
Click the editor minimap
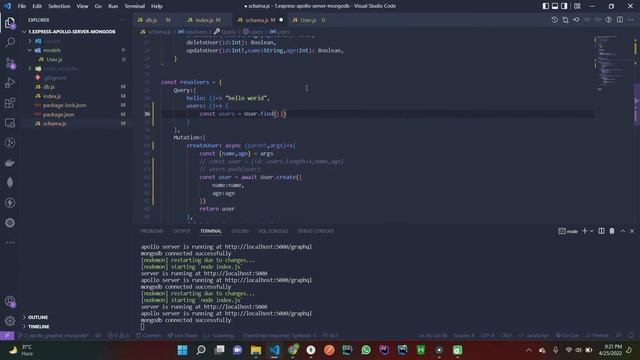pyautogui.click(x=610, y=64)
